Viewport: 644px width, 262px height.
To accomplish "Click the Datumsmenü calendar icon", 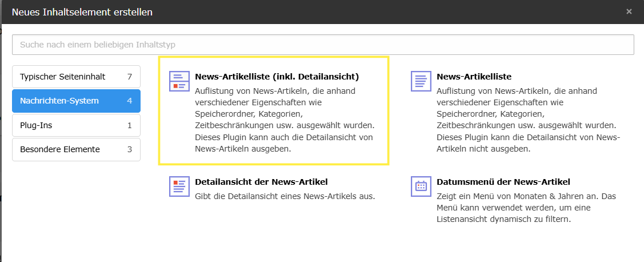I will coord(421,186).
